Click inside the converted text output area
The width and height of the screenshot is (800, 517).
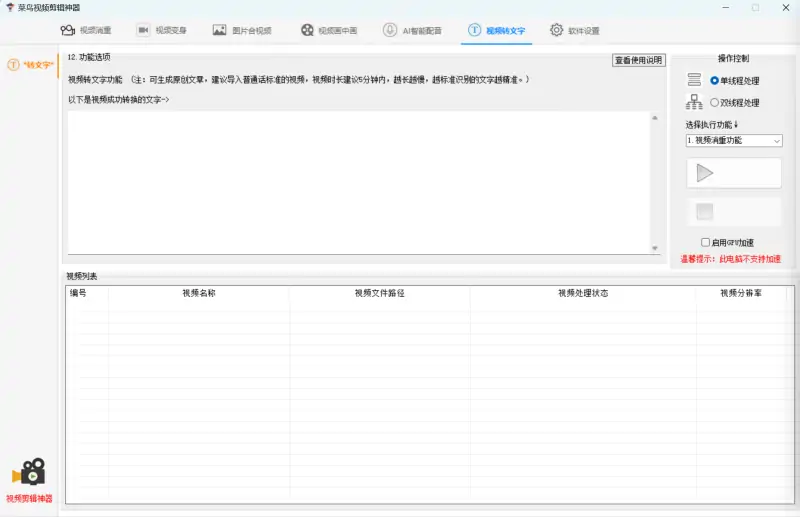click(358, 180)
